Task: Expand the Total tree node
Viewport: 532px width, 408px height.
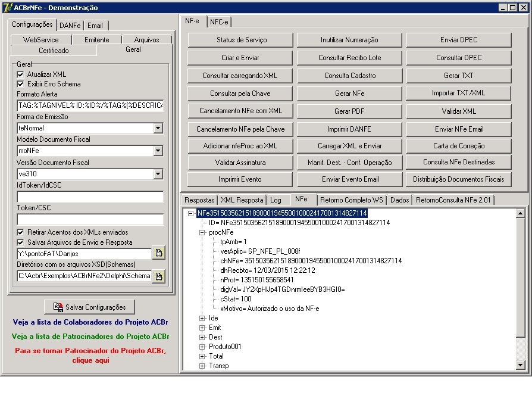Action: (x=202, y=356)
